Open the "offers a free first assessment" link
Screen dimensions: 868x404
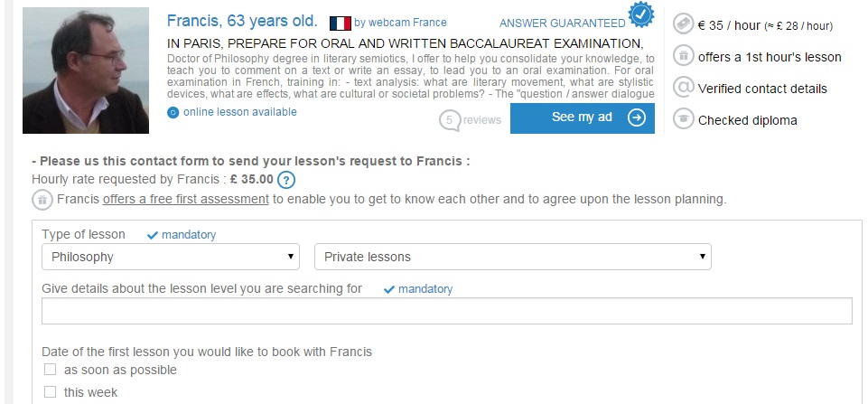pos(186,199)
